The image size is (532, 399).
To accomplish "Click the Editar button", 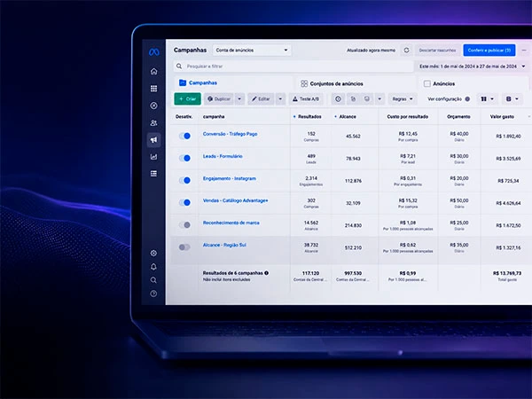I will (261, 99).
